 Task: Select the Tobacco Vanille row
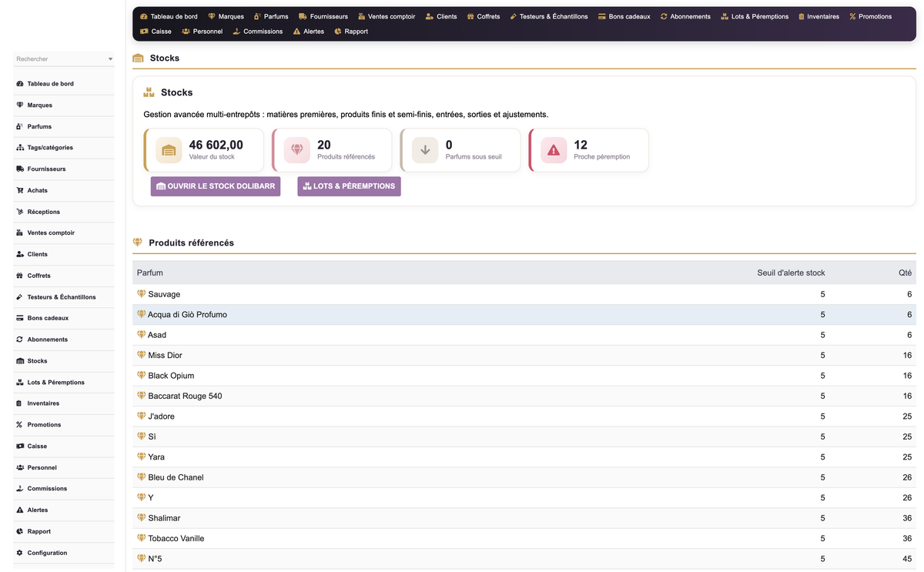pos(524,538)
